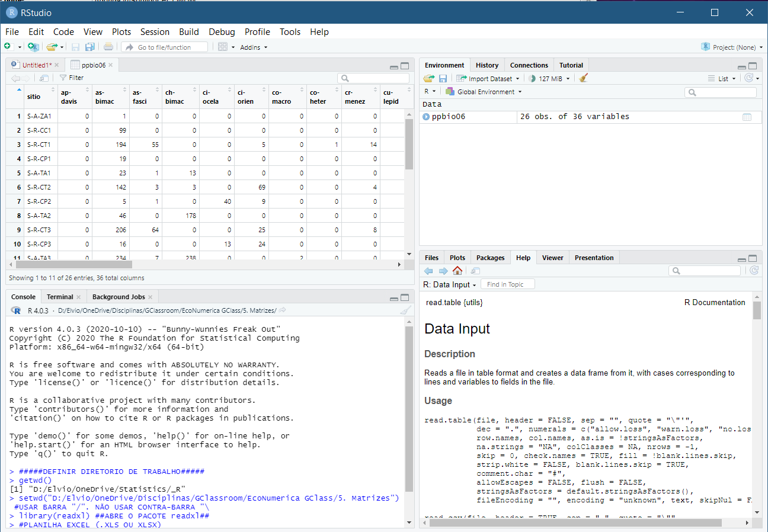Open the Session menu

(x=155, y=32)
